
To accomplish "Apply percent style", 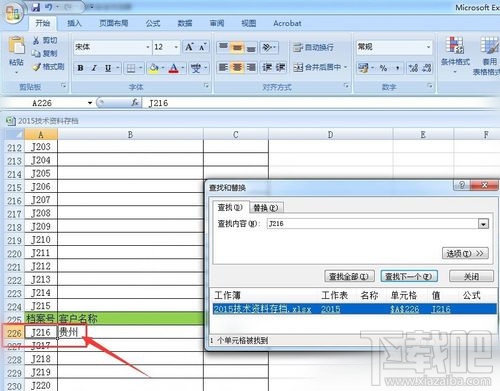I will pos(383,68).
